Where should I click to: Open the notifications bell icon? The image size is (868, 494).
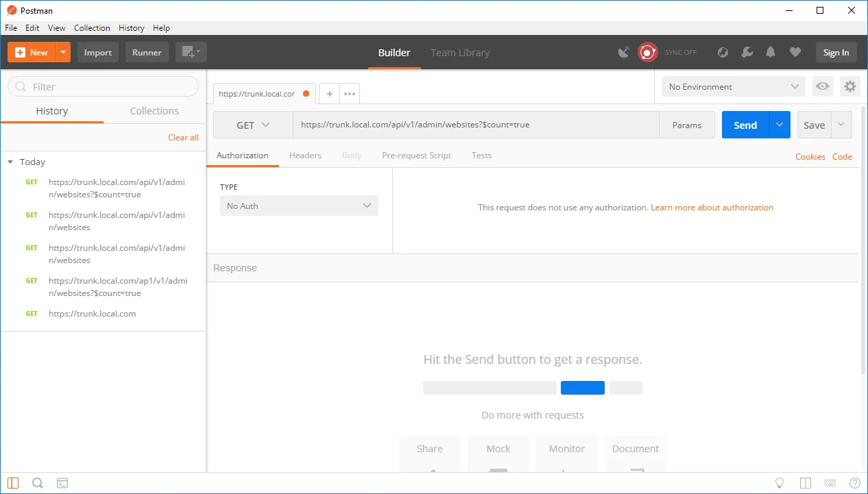tap(771, 52)
